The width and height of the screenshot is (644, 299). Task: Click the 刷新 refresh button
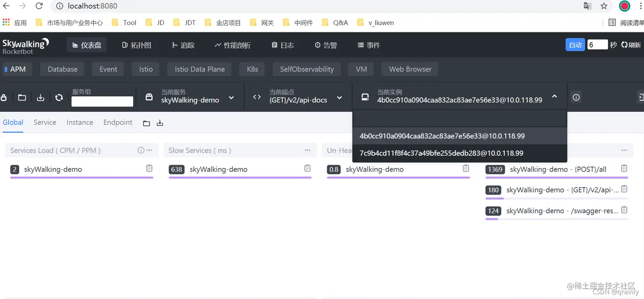coord(631,45)
